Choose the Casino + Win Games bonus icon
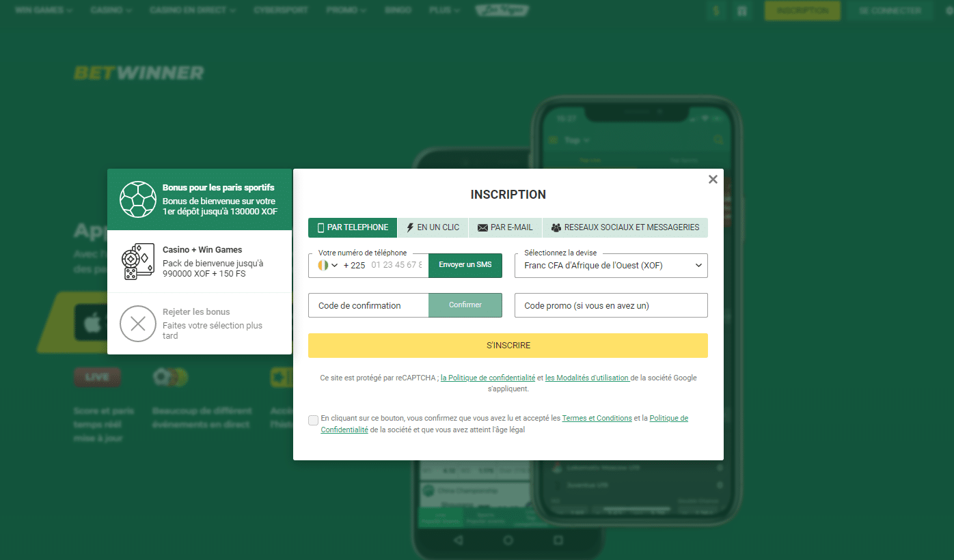The image size is (954, 560). pyautogui.click(x=138, y=262)
